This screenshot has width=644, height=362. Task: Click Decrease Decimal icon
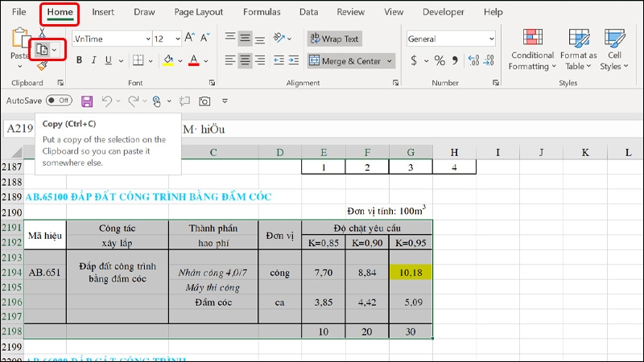pyautogui.click(x=489, y=61)
